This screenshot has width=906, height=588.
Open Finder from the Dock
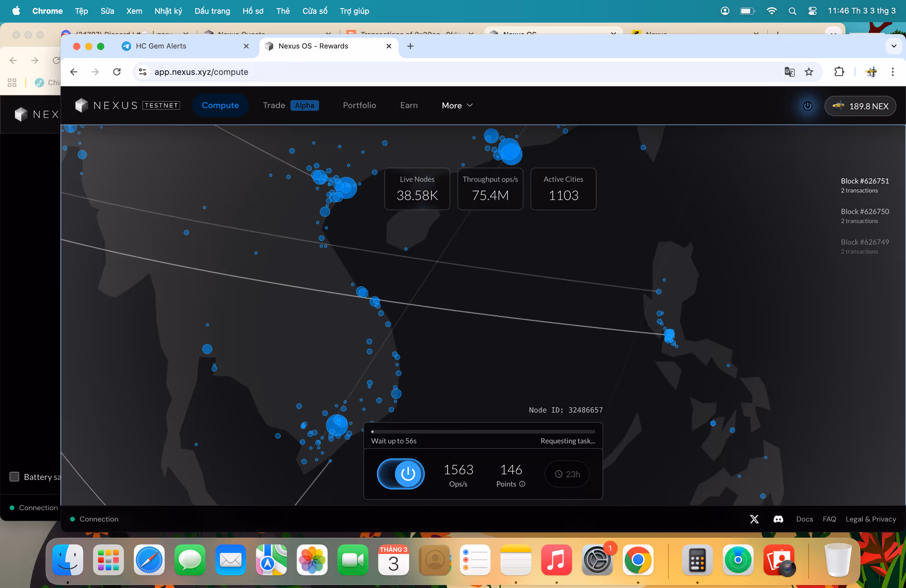pyautogui.click(x=67, y=560)
